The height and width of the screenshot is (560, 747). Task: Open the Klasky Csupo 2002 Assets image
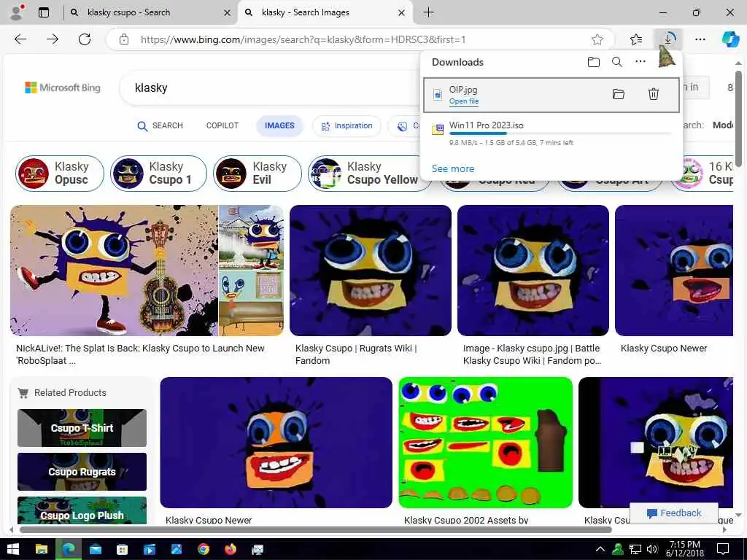tap(485, 443)
